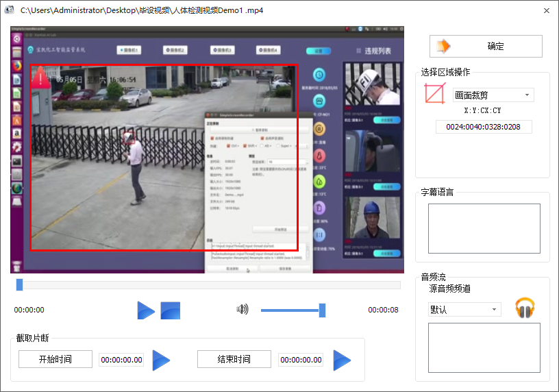Click the 字幕语言 subtitle list box
Screen dimensions: 559x392
pyautogui.click(x=484, y=223)
